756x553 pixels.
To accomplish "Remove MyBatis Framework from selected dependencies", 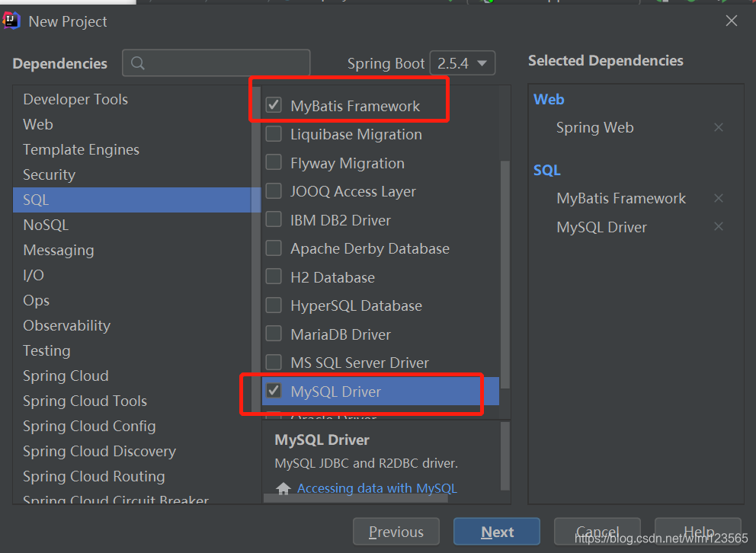I will (719, 198).
